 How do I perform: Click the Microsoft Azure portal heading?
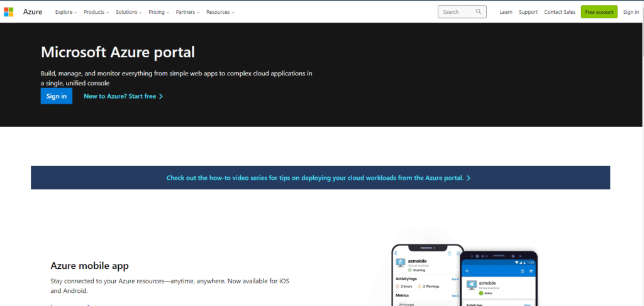click(x=118, y=53)
